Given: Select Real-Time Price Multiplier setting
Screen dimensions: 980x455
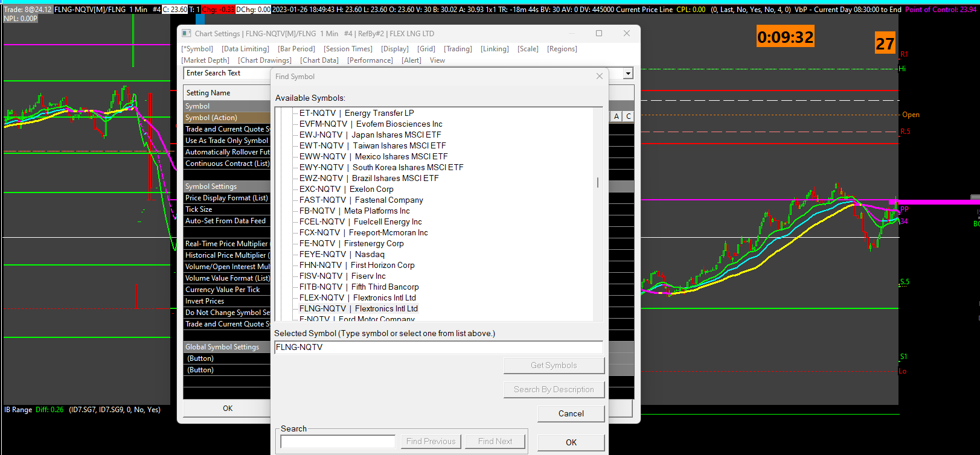Looking at the screenshot, I should [x=227, y=244].
